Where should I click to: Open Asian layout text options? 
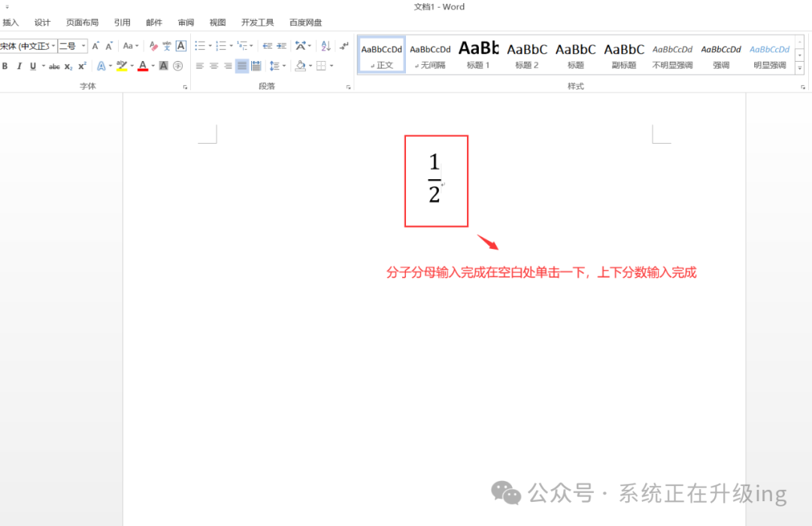coord(300,46)
